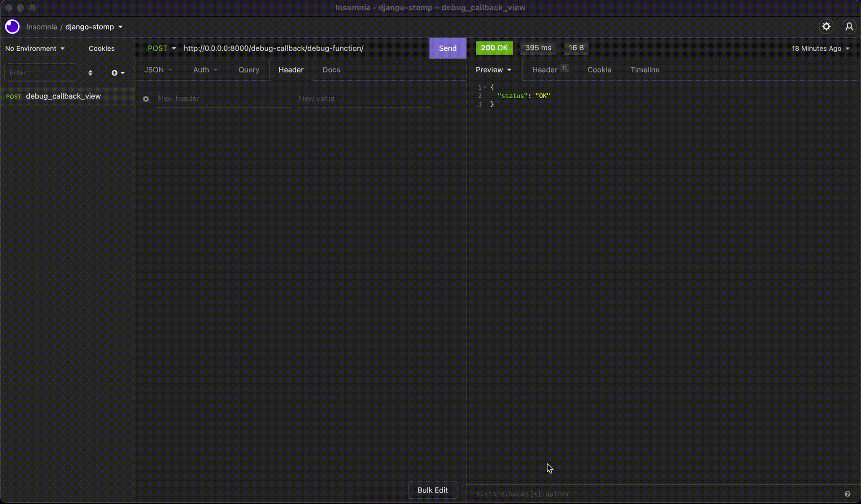
Task: Click the account user icon
Action: 849,27
